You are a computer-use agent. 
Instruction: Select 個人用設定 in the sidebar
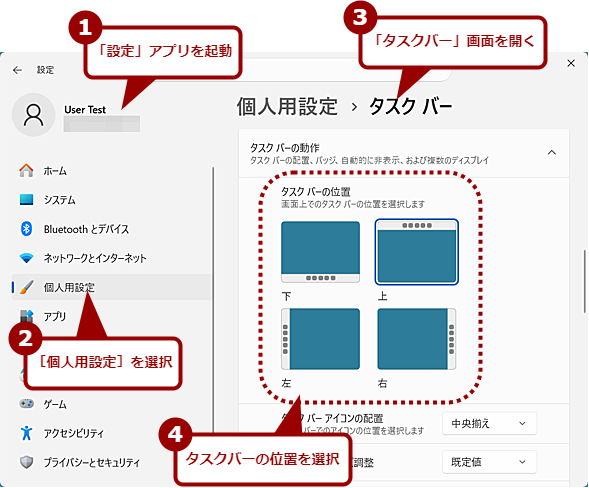(x=111, y=287)
